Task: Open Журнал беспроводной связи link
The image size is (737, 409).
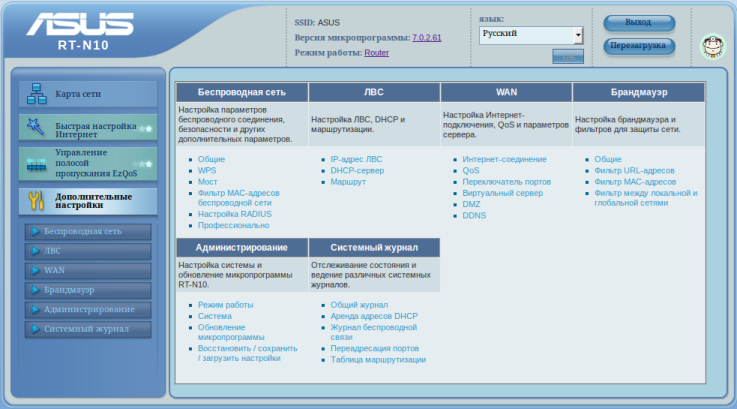Action: (373, 332)
